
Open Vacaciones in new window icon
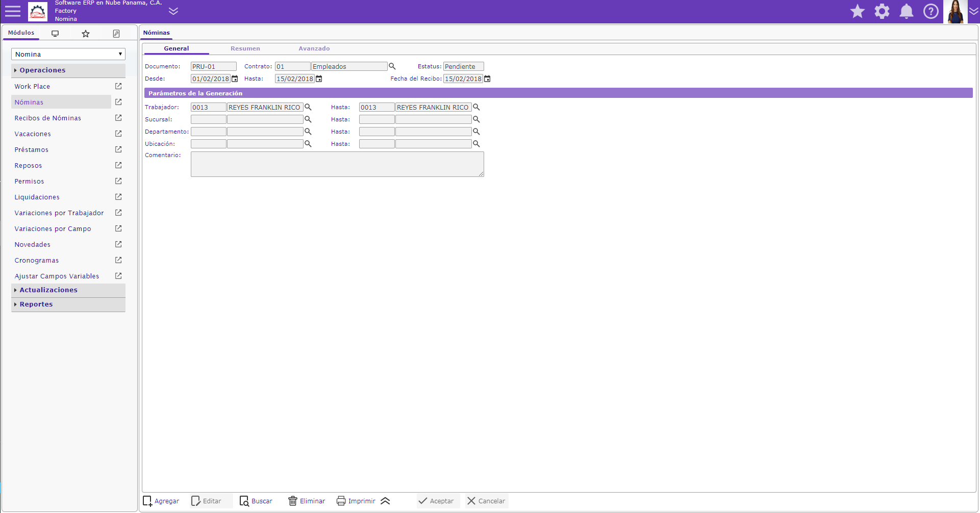coord(118,134)
